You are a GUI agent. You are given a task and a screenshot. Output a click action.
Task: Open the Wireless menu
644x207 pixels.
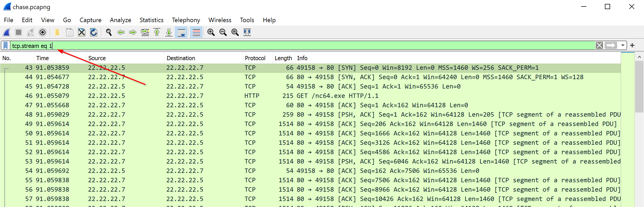point(220,20)
